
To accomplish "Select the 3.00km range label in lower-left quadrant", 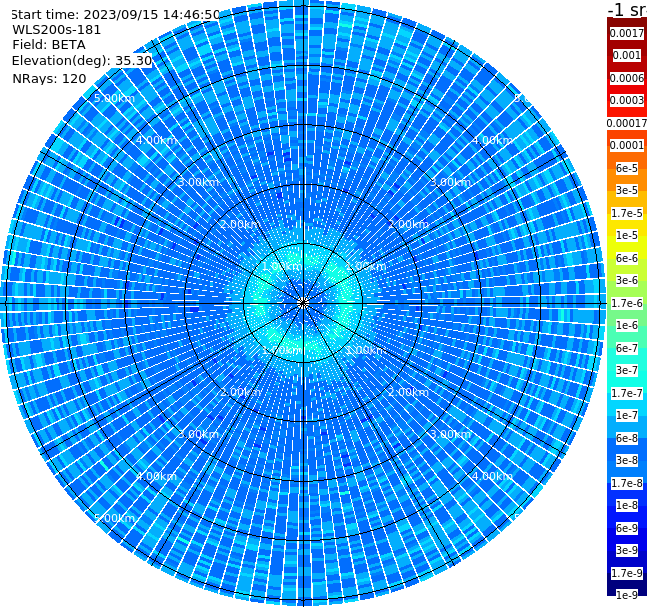I will pos(198,434).
